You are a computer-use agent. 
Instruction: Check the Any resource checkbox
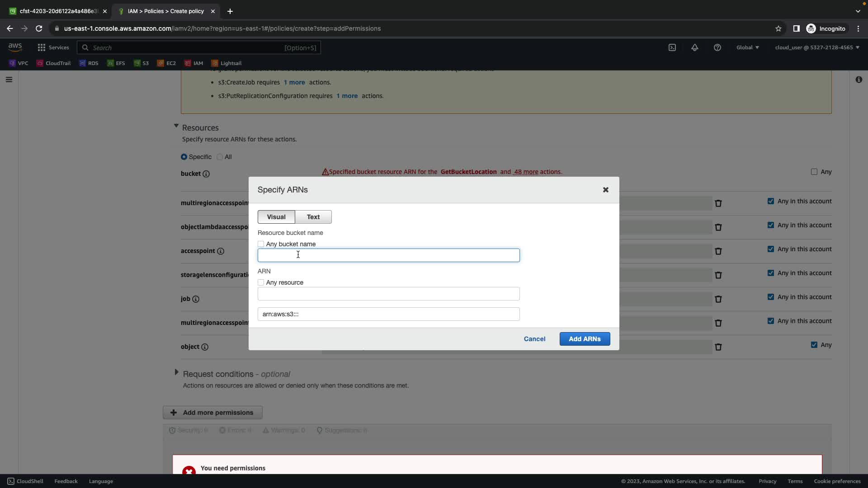261,282
